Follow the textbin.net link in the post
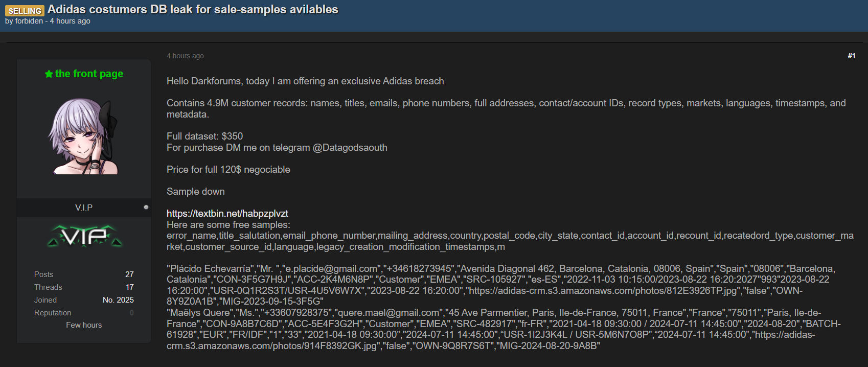868x367 pixels. tap(227, 213)
